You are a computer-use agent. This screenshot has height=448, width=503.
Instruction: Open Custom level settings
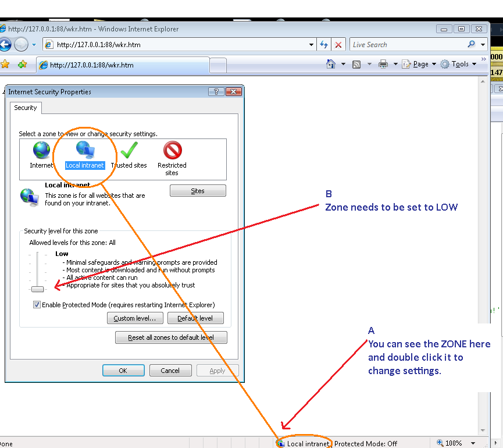134,318
